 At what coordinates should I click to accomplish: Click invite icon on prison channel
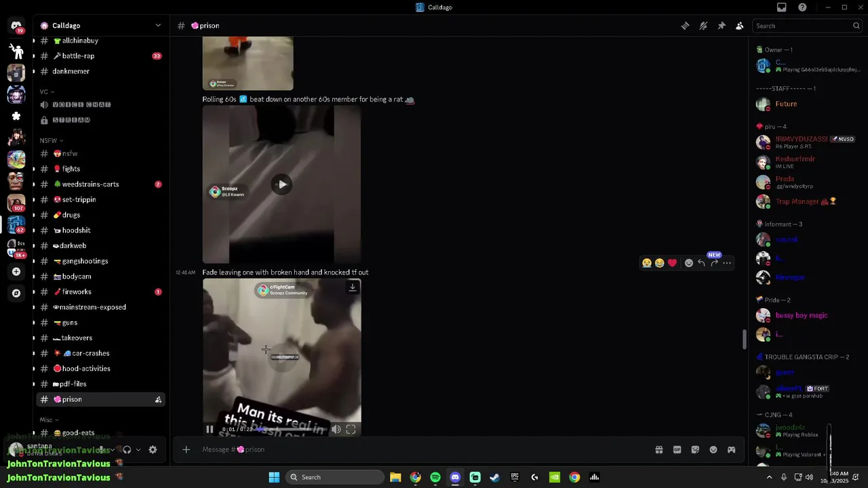pos(158,400)
